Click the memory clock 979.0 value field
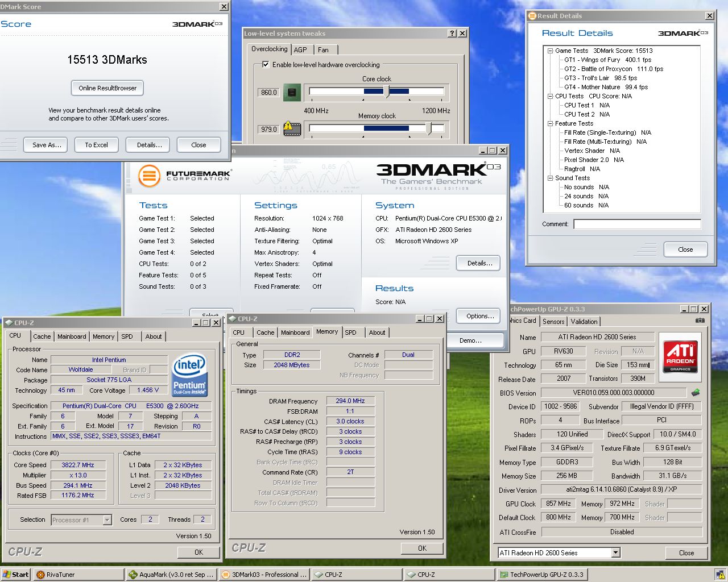 (x=268, y=129)
